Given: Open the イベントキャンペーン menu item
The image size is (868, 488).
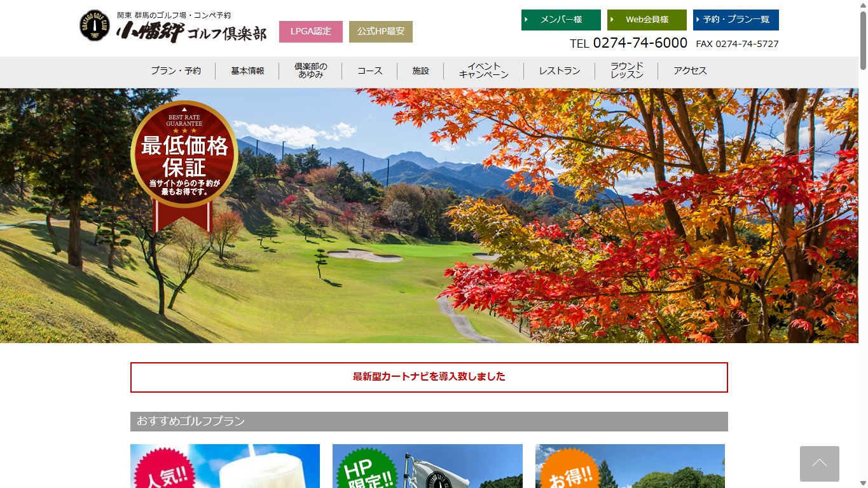Looking at the screenshot, I should [484, 71].
